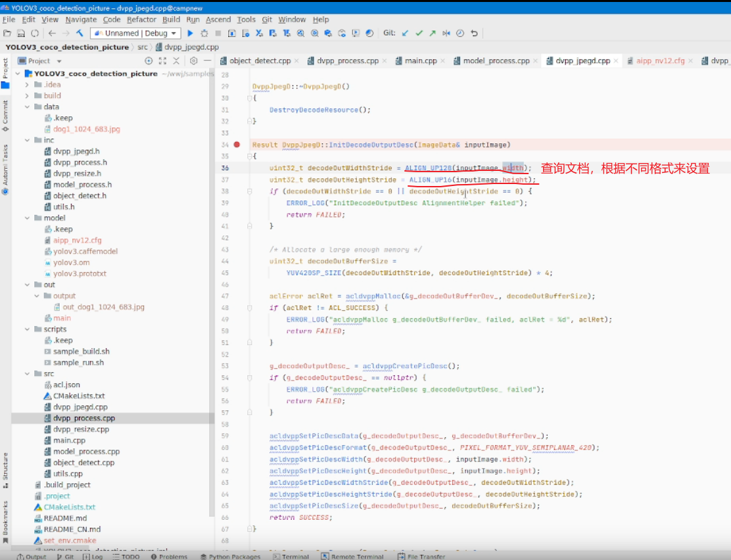The width and height of the screenshot is (731, 560).
Task: Open the Refactor menu
Action: coord(141,20)
